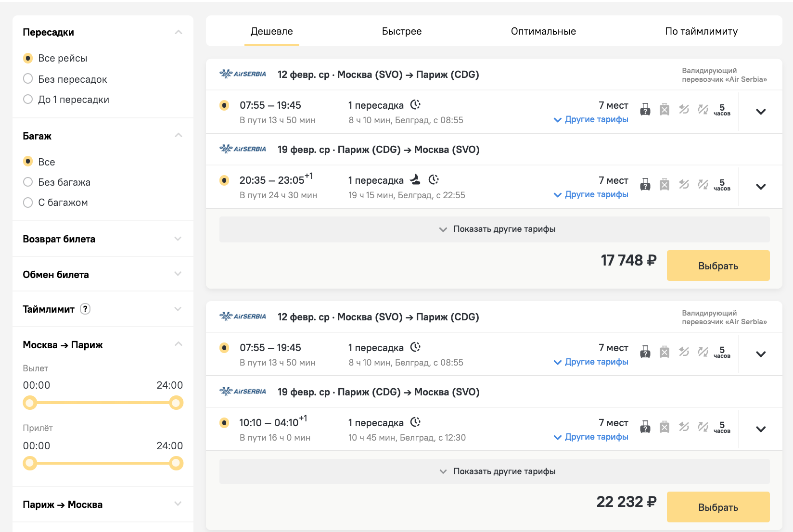Expand details of the 20:35 – 23:05 flight
Screen dimensions: 793x532
761,187
